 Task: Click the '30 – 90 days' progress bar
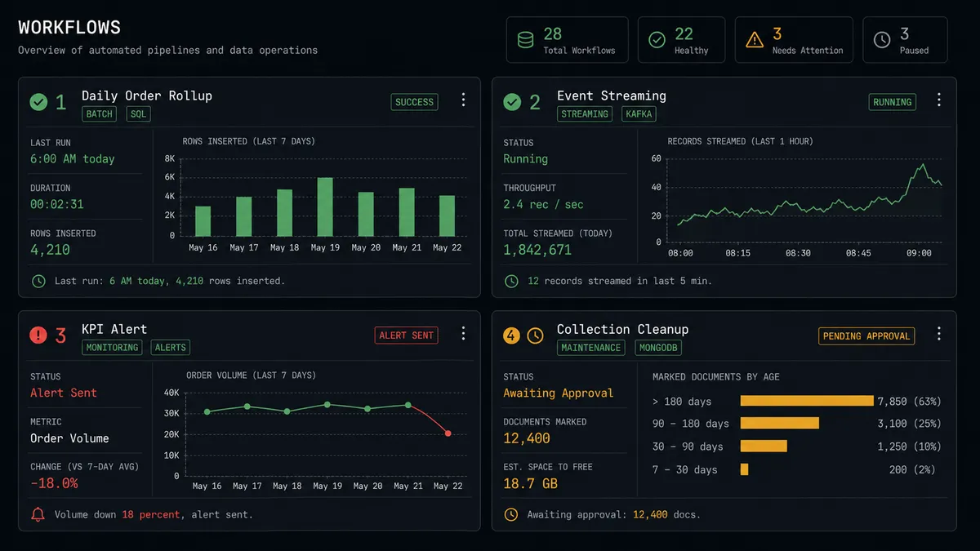point(764,446)
